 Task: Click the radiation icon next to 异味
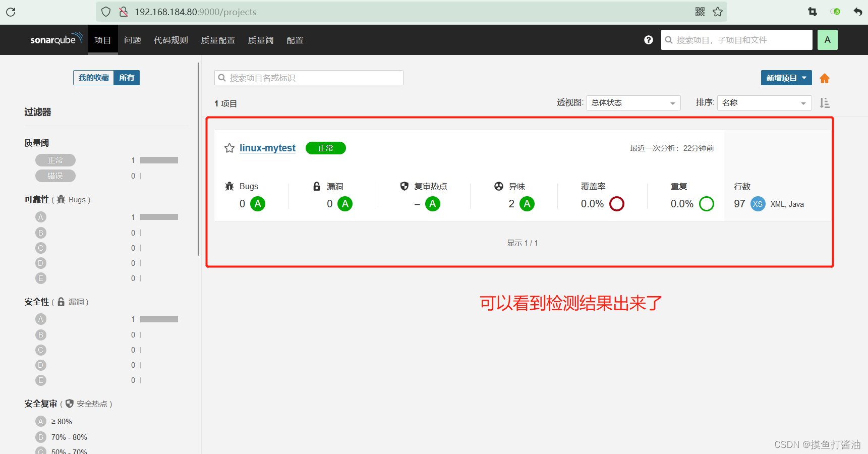click(x=499, y=186)
